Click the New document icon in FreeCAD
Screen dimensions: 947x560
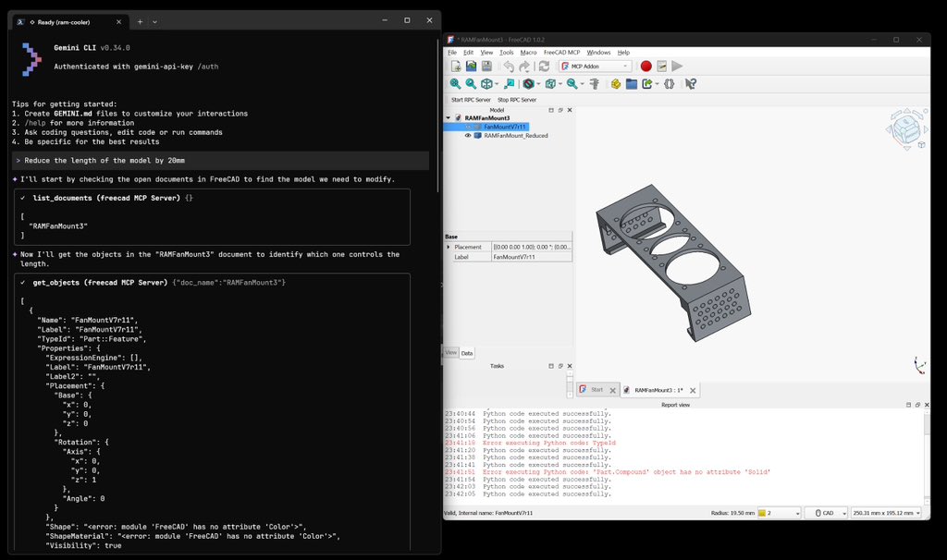(x=455, y=67)
